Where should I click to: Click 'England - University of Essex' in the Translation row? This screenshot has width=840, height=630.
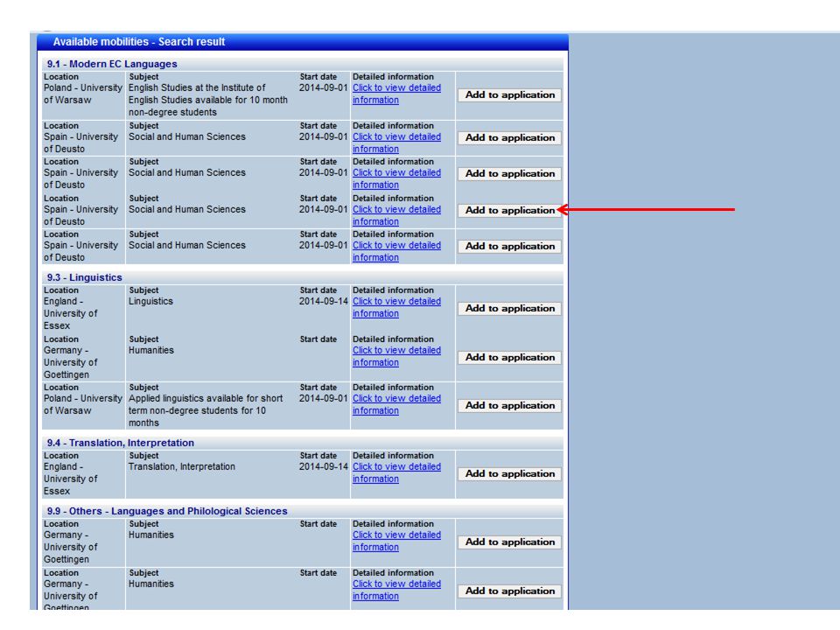pyautogui.click(x=70, y=479)
